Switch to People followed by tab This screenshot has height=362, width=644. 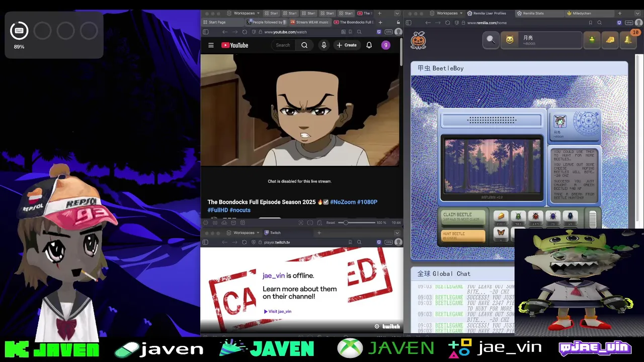pos(267,22)
